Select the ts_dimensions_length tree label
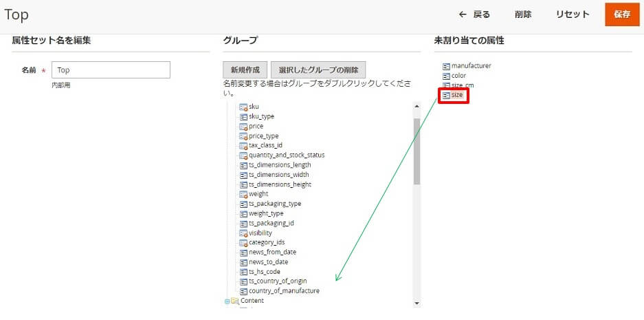 [x=280, y=165]
